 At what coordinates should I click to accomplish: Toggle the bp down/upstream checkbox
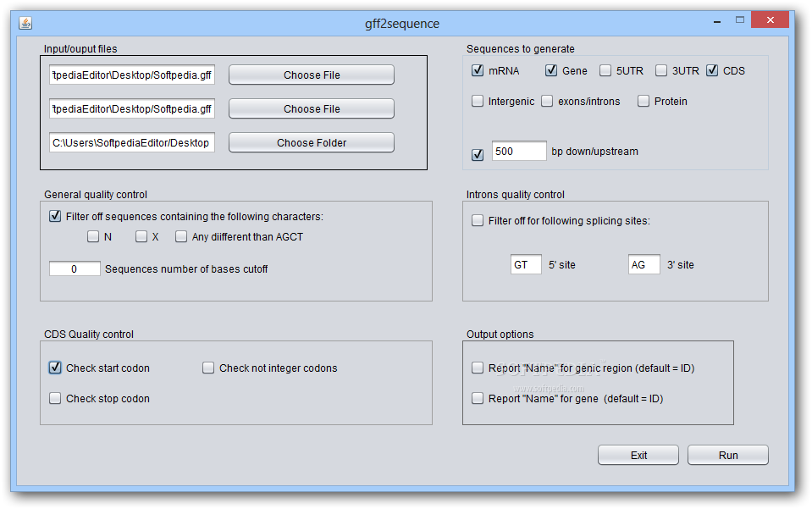click(x=478, y=154)
